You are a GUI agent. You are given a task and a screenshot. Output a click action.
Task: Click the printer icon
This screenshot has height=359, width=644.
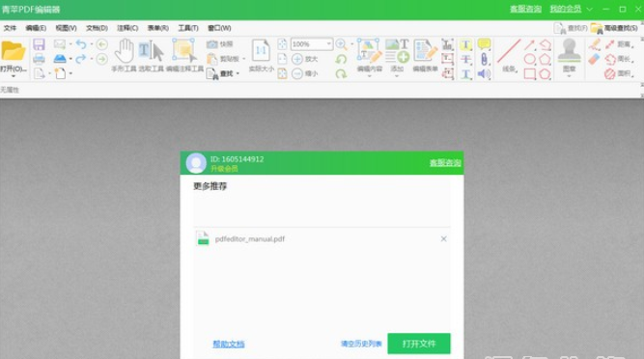pos(39,59)
